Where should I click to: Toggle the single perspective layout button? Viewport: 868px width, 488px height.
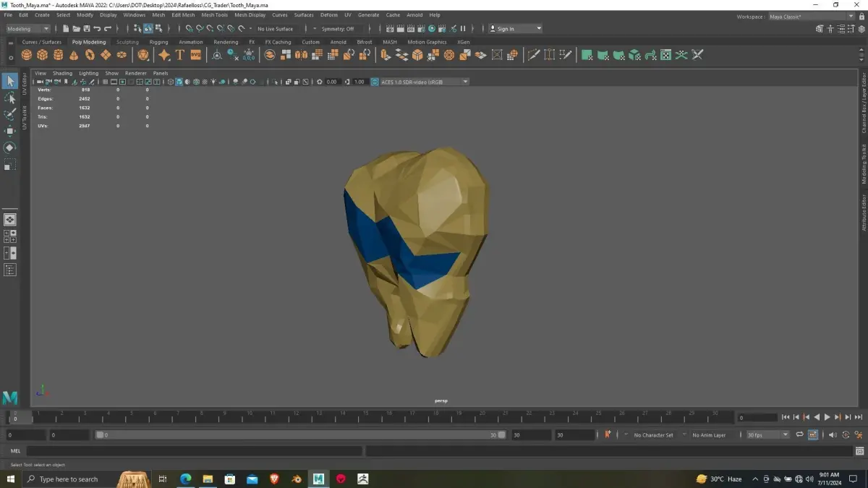click(10, 219)
